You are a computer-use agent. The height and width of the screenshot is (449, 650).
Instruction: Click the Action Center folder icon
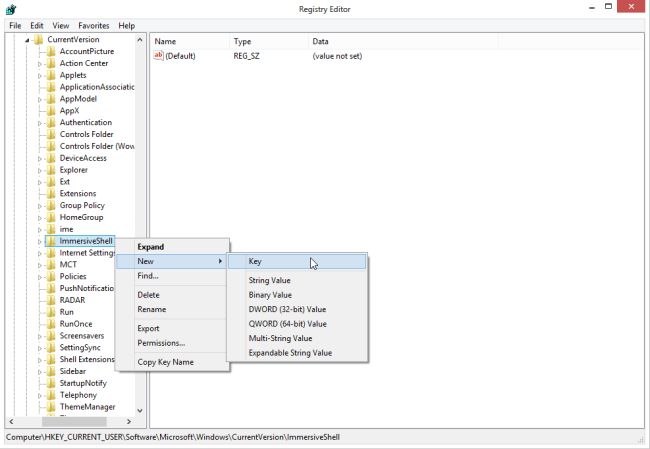[51, 63]
